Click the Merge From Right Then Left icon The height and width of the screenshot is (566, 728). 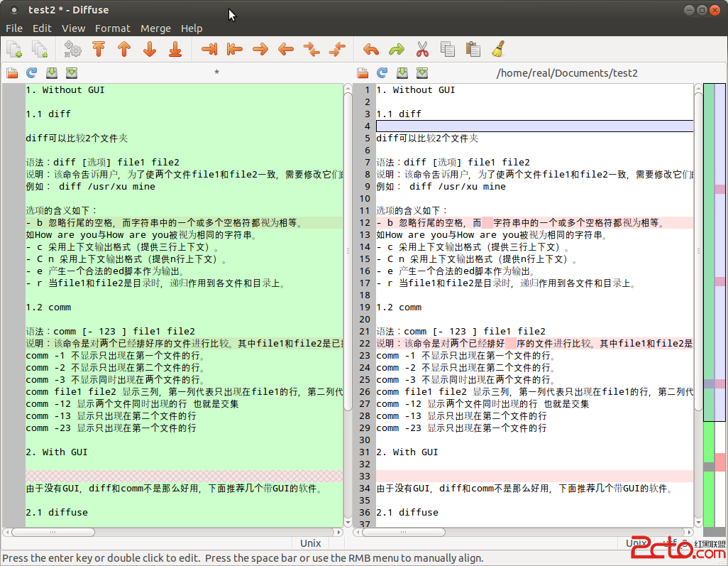[x=337, y=49]
